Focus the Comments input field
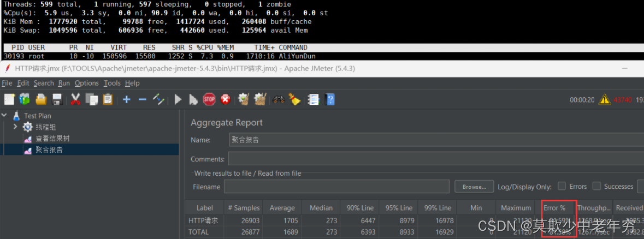 (x=436, y=159)
